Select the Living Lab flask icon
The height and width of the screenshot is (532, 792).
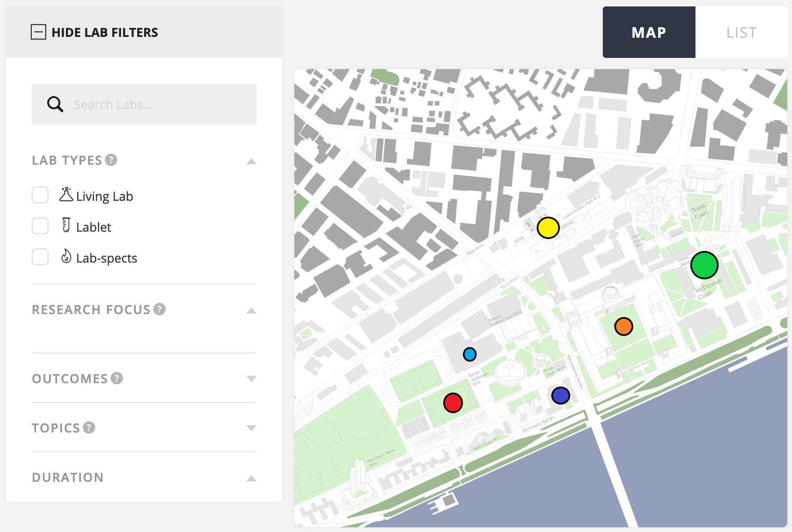66,195
